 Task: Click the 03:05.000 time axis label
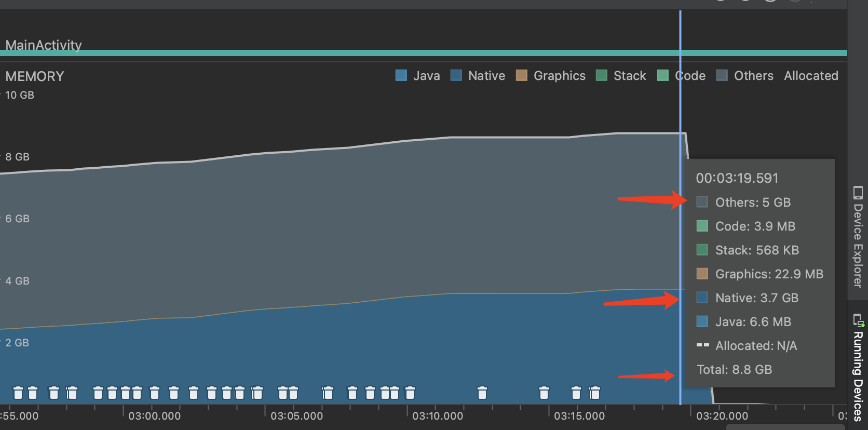296,416
